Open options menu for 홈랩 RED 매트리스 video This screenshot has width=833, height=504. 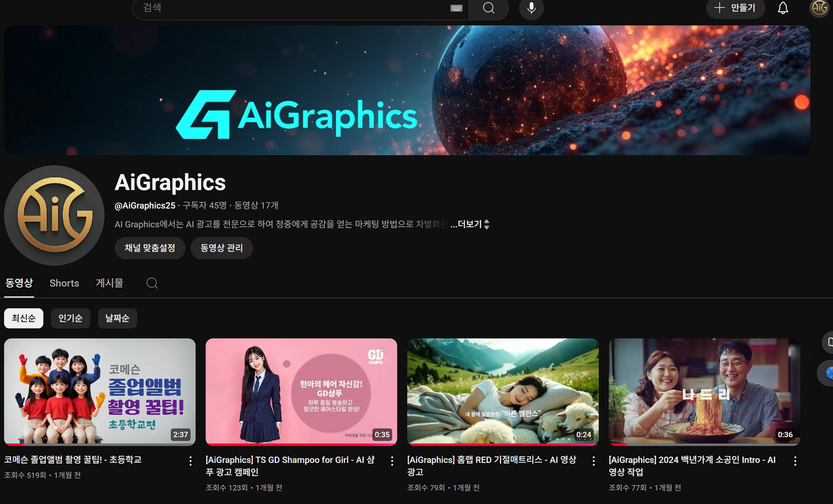pos(594,461)
